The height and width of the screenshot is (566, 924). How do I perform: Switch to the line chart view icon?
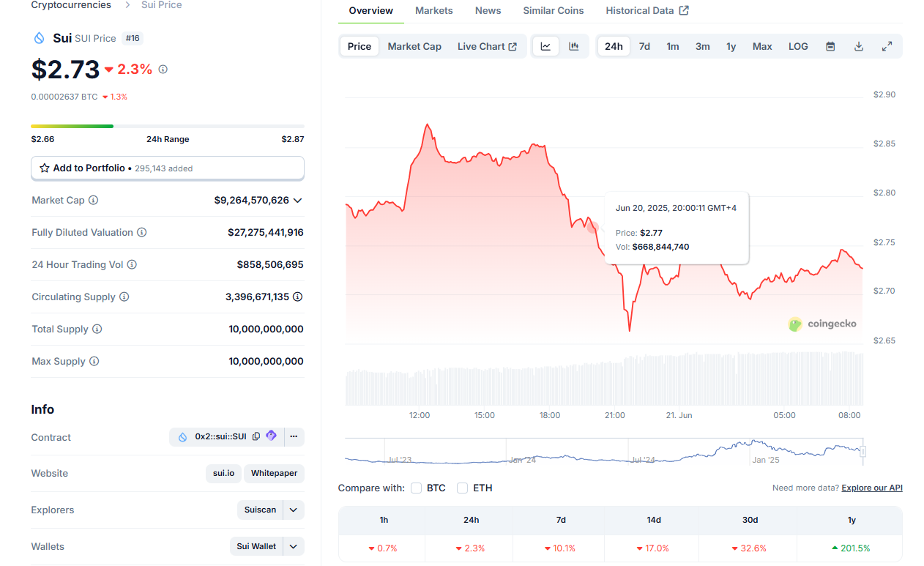[x=546, y=46]
